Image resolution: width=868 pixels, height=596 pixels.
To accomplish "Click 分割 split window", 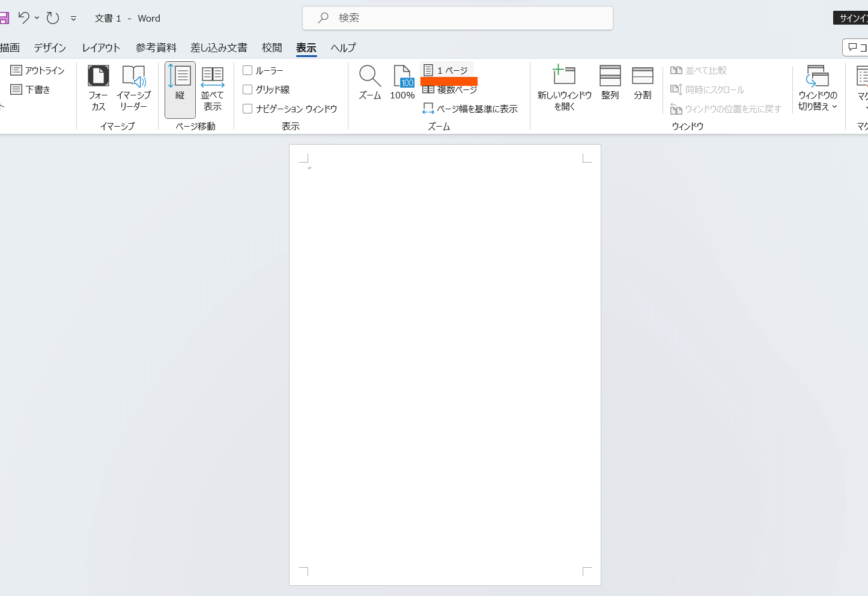I will pyautogui.click(x=642, y=82).
